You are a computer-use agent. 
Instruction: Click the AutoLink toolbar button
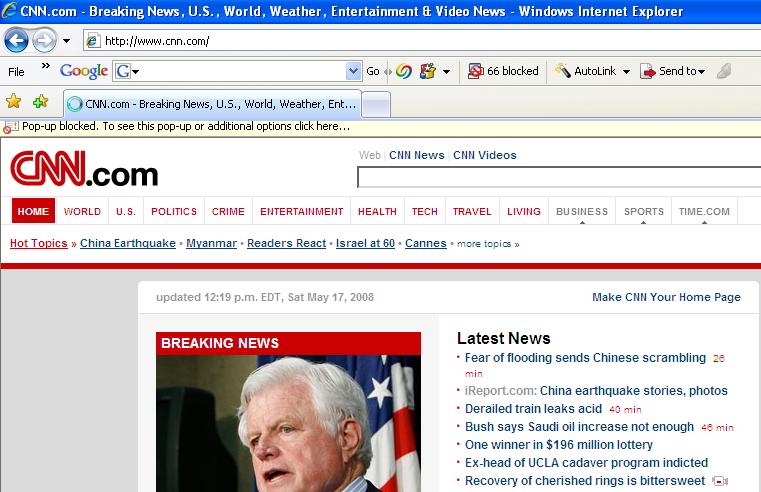592,71
